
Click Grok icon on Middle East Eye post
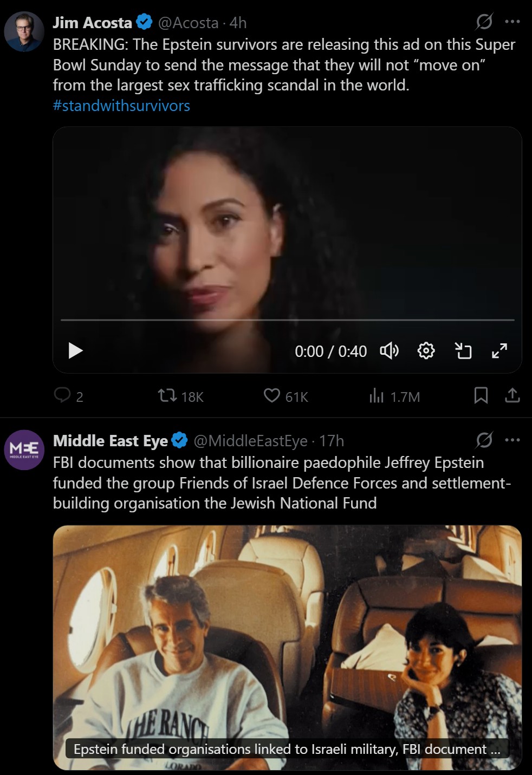click(x=484, y=440)
